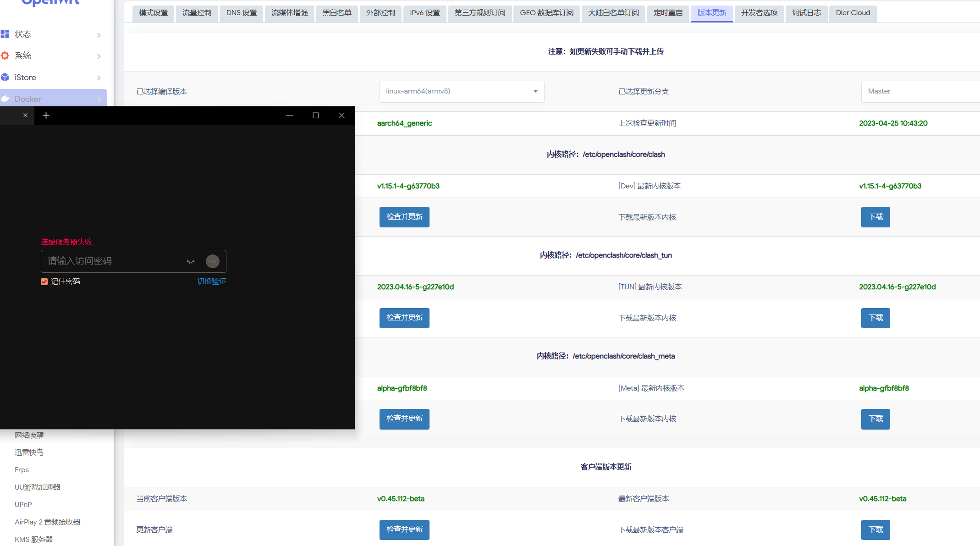Screen dimensions: 980x546
Task: Click the arrow submit icon next to password field
Action: [x=212, y=261]
